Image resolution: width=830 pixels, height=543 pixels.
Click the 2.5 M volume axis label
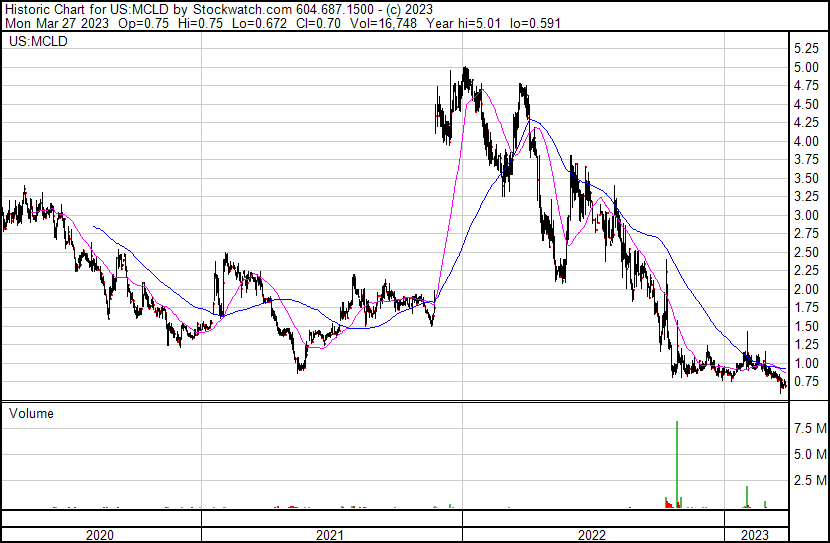tap(809, 481)
